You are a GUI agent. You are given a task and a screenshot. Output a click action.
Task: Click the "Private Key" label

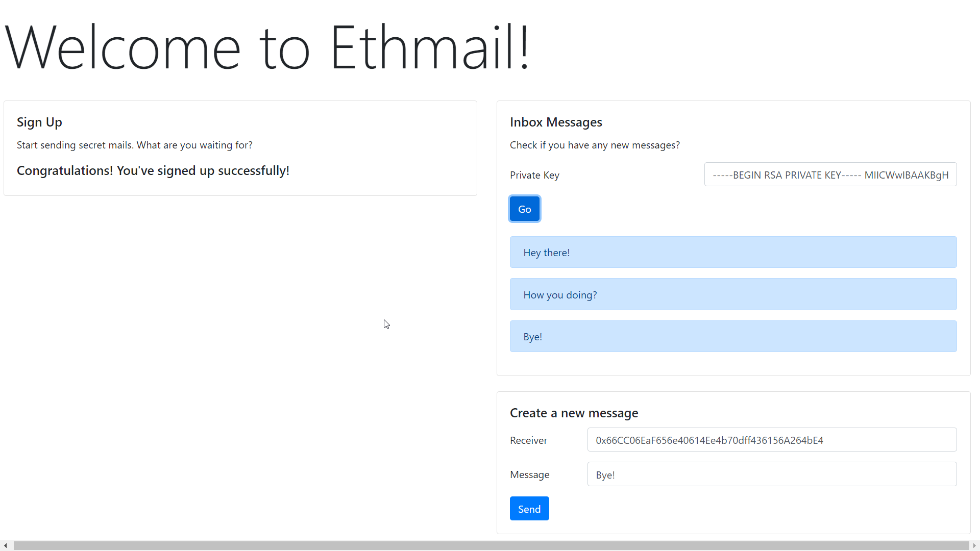[x=534, y=176]
